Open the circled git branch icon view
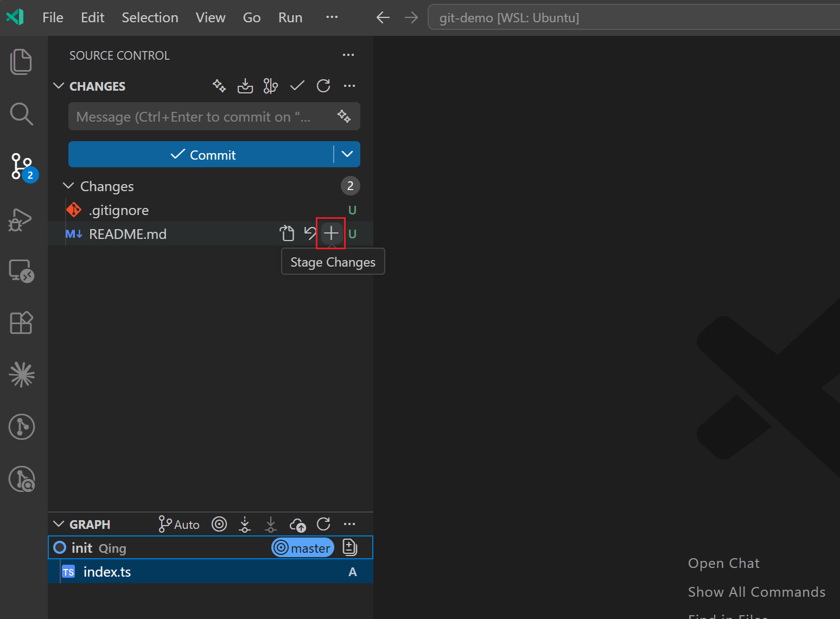 [22, 427]
